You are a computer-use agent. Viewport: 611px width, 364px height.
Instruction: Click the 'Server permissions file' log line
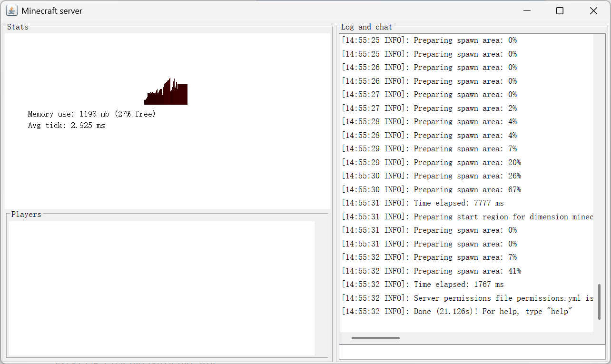pos(467,298)
